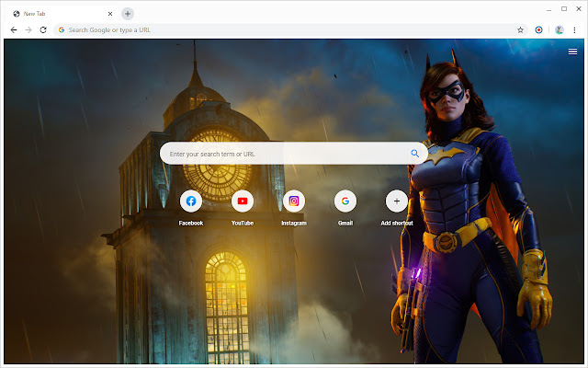Close the browser window
The image size is (588, 368).
(x=579, y=8)
